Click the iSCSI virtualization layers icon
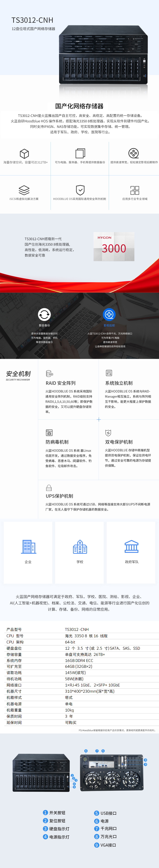Viewport: 159px width, 868px height. click(24, 190)
